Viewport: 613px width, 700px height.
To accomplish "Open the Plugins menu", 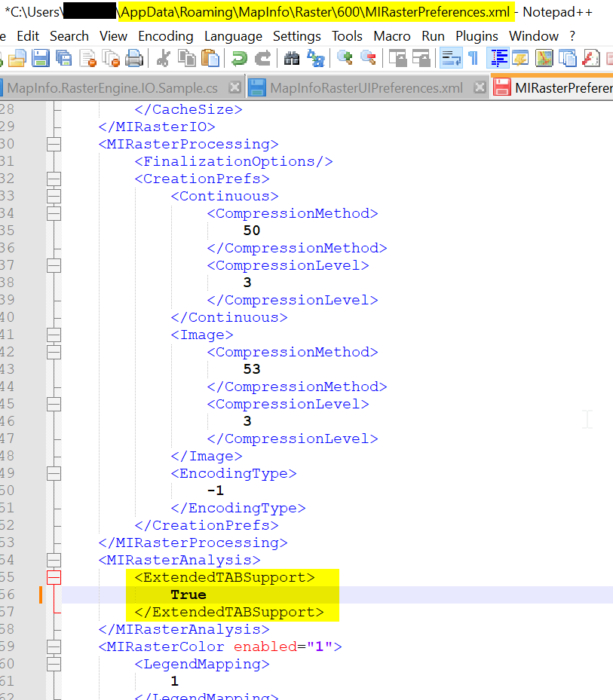I will point(477,36).
